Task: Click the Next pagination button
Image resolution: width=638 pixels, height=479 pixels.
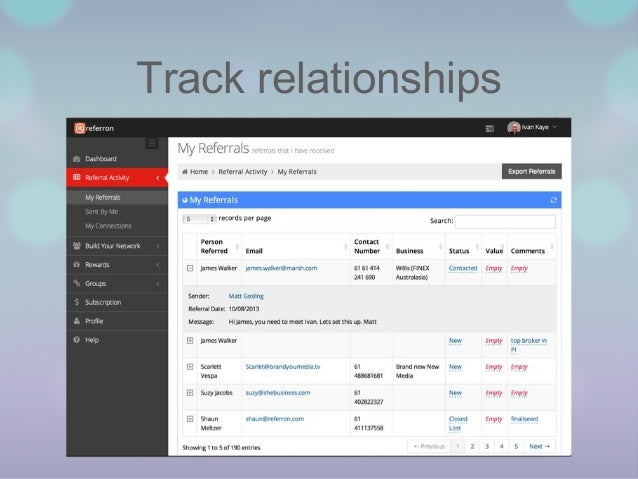Action: [540, 446]
